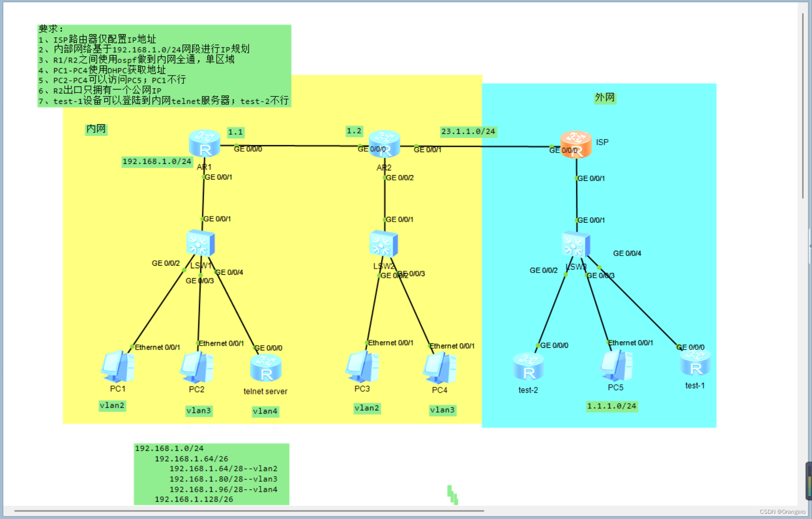The width and height of the screenshot is (812, 519).
Task: Click the 外网 zone label
Action: (605, 97)
